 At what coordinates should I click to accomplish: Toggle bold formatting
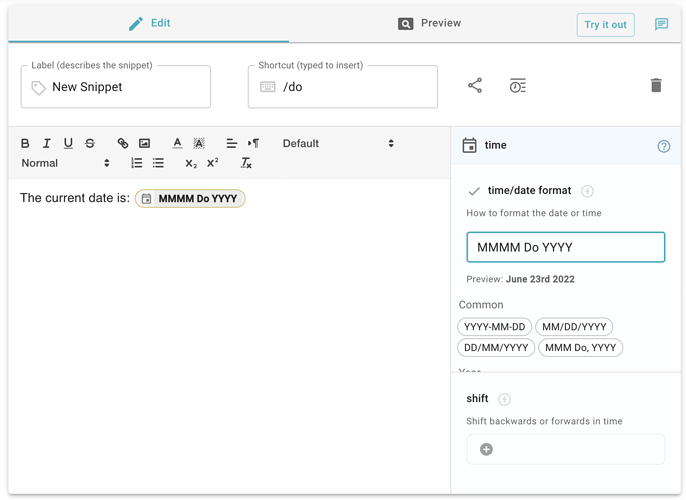tap(25, 143)
